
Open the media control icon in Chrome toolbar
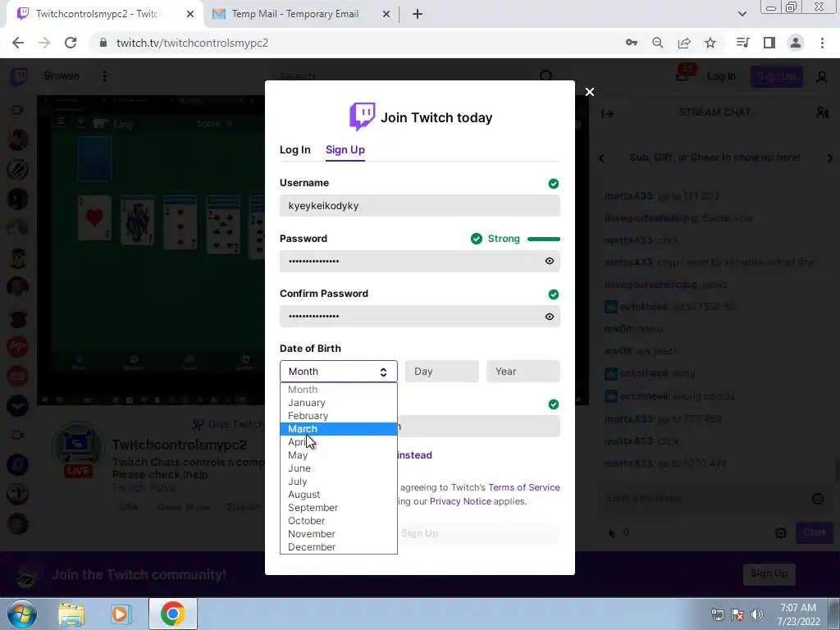pos(742,43)
